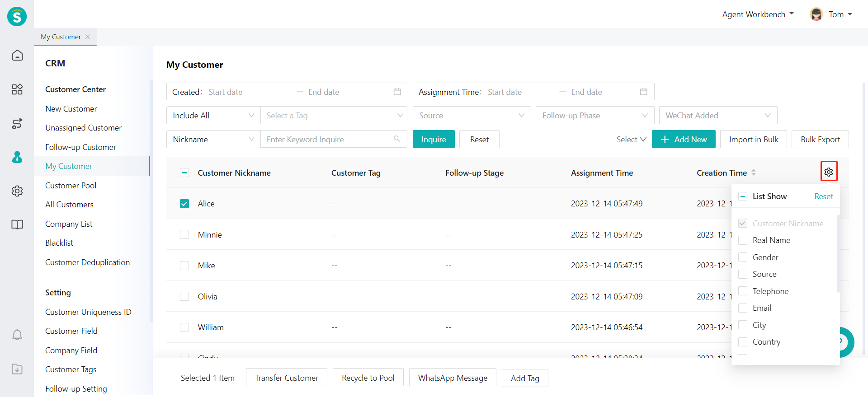Open notifications bell icon
The height and width of the screenshot is (397, 868).
[17, 335]
